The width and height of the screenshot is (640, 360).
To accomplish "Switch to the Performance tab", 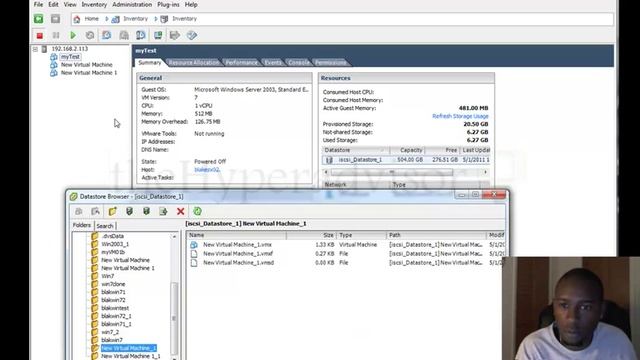I will click(x=241, y=62).
